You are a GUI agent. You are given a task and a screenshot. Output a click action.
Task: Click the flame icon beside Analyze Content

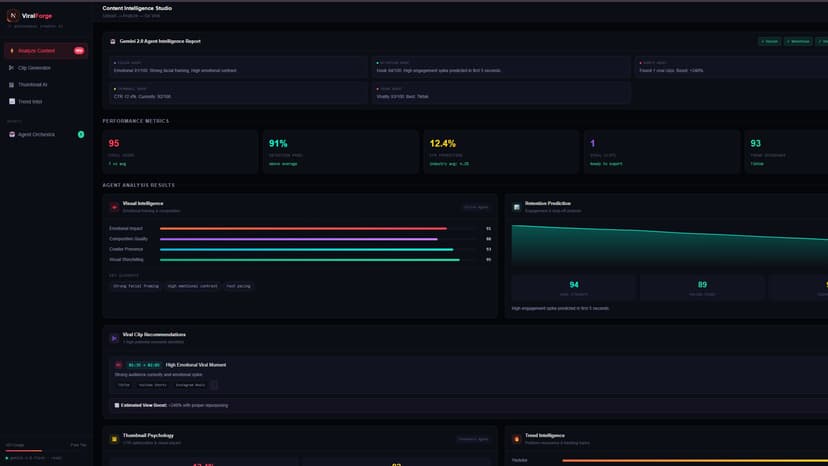(x=12, y=51)
